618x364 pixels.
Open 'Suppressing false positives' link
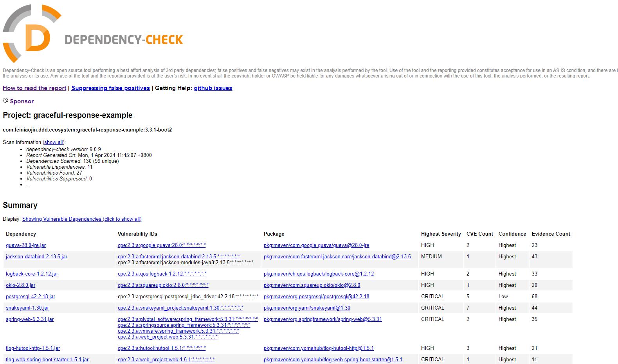pyautogui.click(x=111, y=88)
